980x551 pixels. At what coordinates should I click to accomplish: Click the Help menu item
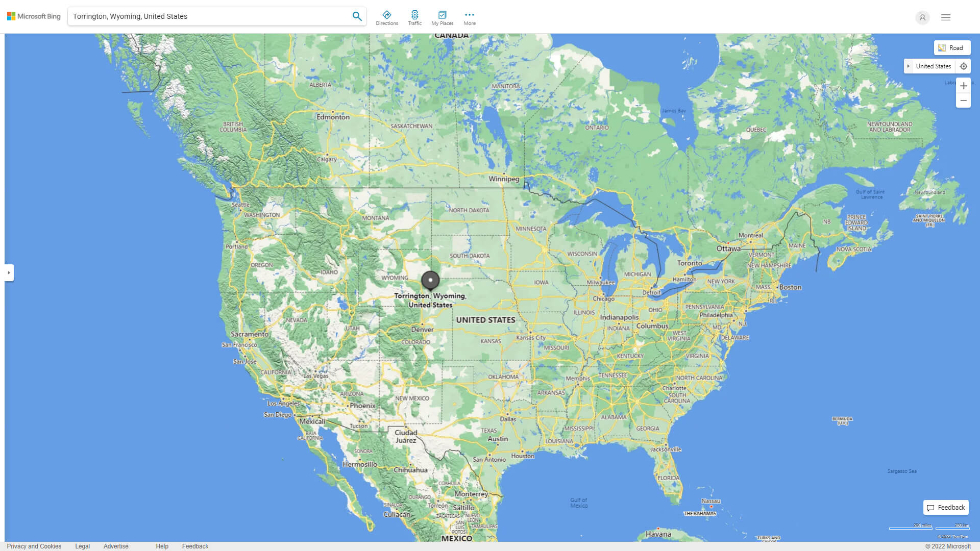161,545
